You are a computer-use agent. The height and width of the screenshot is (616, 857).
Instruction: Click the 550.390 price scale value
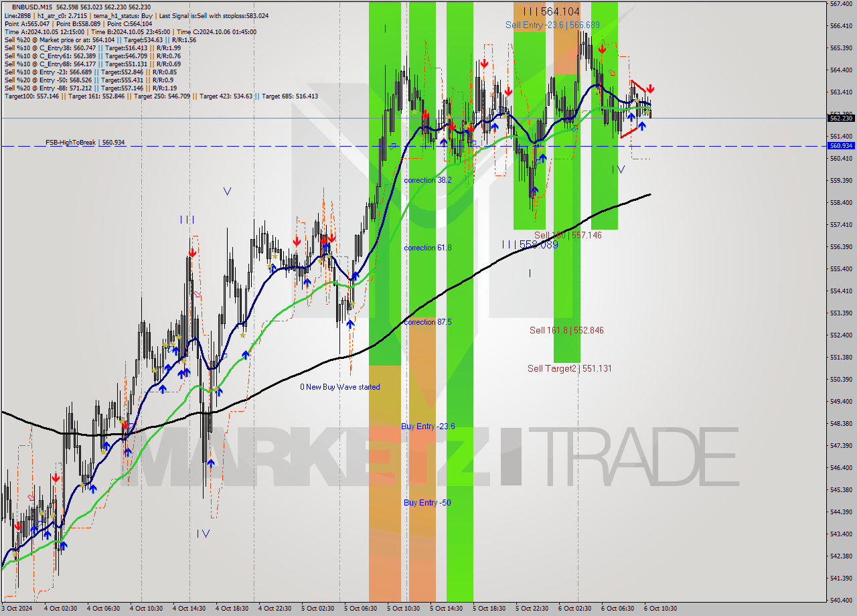point(840,379)
